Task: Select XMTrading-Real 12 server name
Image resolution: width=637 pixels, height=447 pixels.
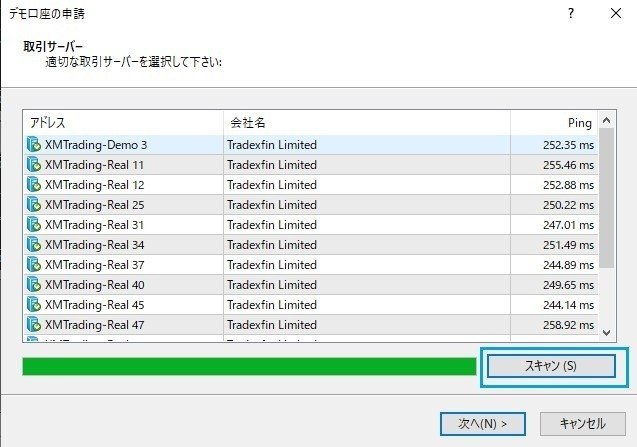Action: click(94, 184)
